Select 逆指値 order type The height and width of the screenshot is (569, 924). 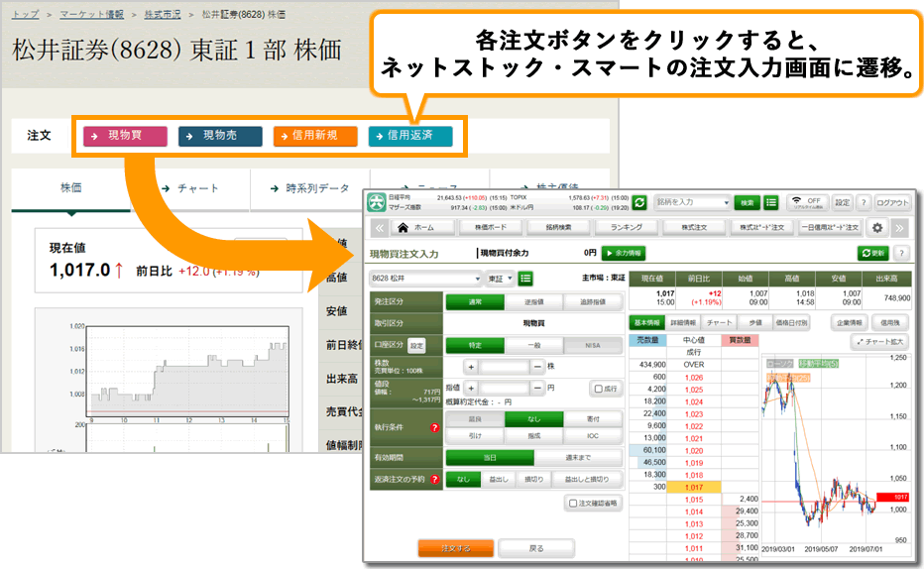(x=534, y=302)
